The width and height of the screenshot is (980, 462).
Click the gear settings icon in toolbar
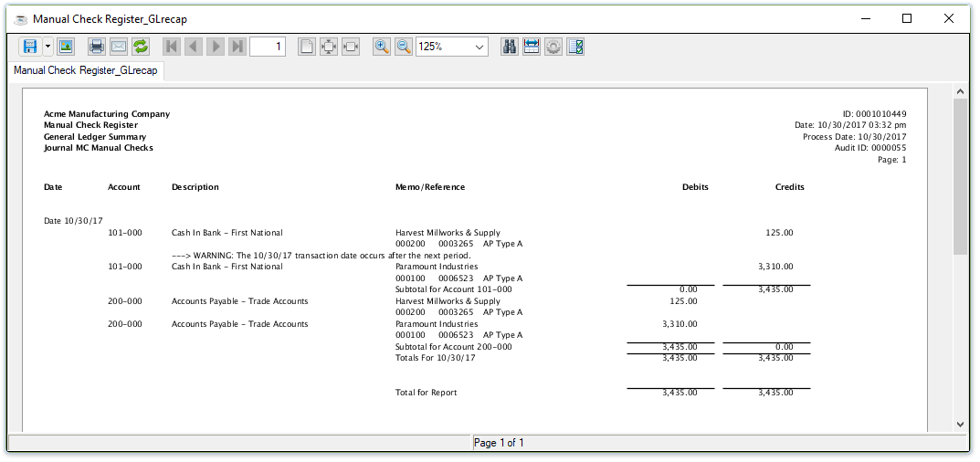pos(553,47)
